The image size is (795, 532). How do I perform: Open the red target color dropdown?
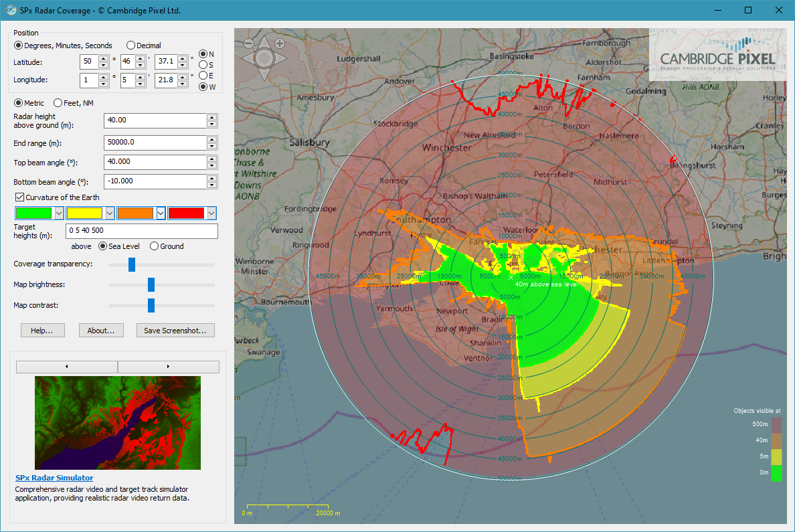coord(209,213)
